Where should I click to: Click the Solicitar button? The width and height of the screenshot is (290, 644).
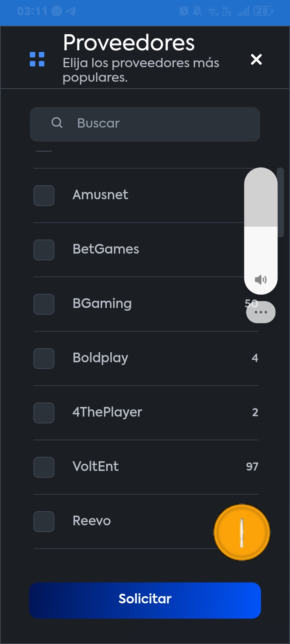click(145, 600)
